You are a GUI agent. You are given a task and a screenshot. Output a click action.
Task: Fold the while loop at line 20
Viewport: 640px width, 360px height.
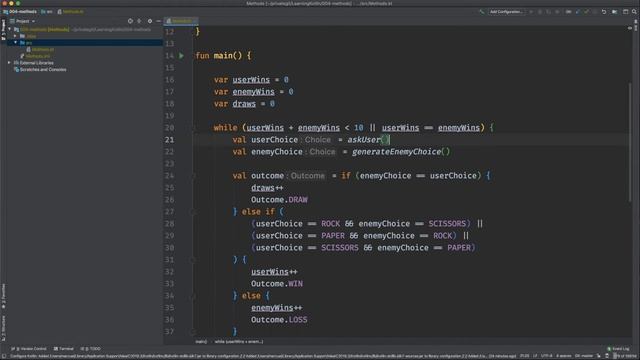coord(193,128)
